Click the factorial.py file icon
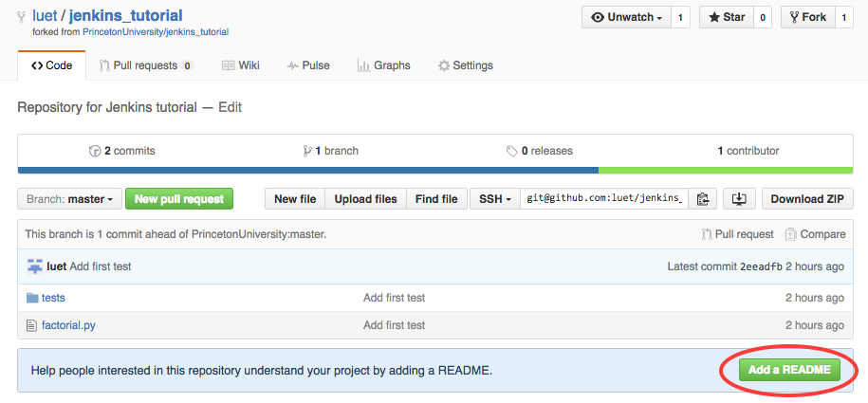 coord(31,325)
